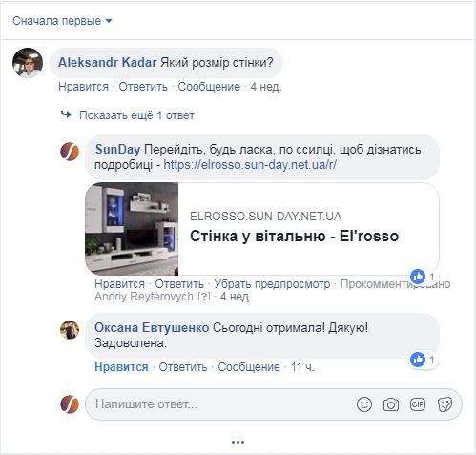Click 'Сообщение' under Оксана Евтушенко's comment
Image resolution: width=476 pixels, height=455 pixels.
(x=249, y=367)
